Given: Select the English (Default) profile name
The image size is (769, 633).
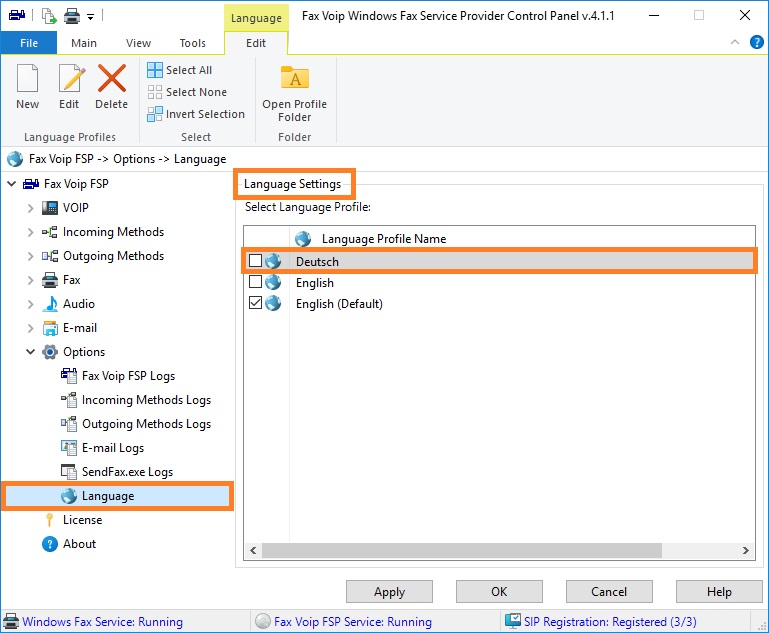Looking at the screenshot, I should tap(339, 304).
